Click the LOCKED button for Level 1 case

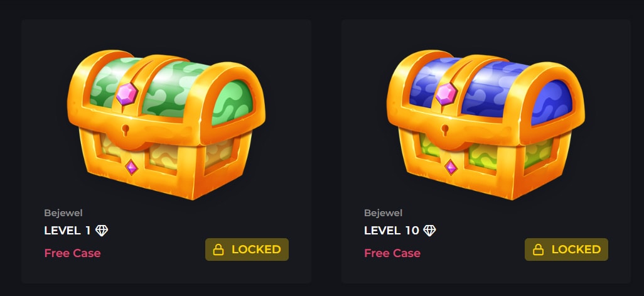point(247,249)
